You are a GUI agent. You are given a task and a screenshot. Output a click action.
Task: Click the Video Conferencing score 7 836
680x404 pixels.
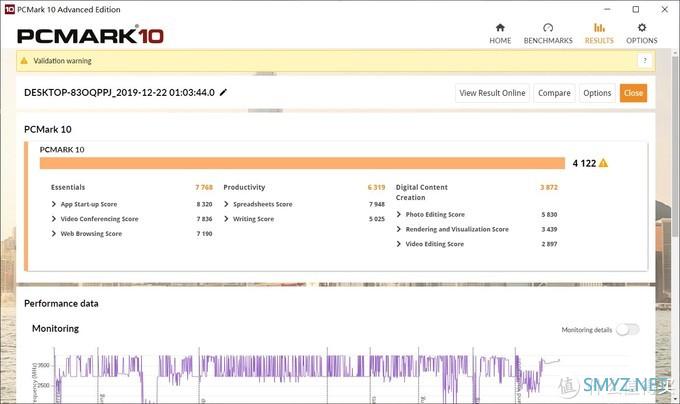tap(204, 219)
